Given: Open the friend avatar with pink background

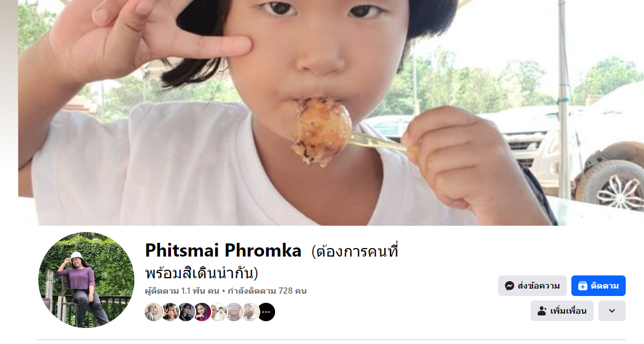Looking at the screenshot, I should 202,312.
